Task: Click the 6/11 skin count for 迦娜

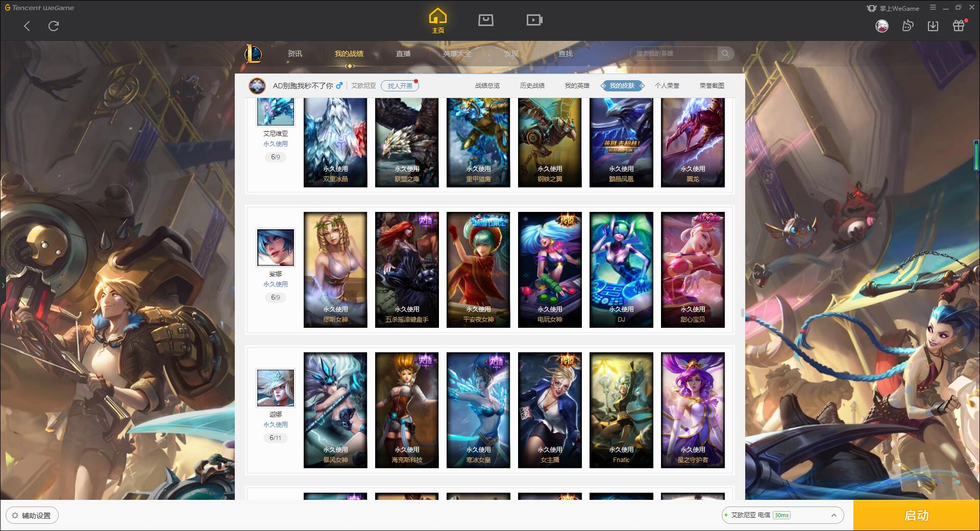Action: [x=276, y=438]
